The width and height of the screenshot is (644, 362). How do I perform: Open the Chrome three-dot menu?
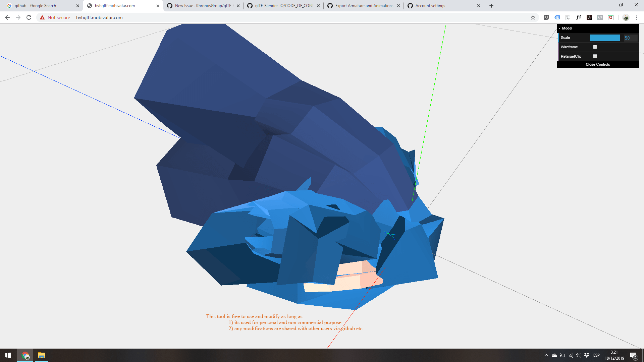[637, 17]
